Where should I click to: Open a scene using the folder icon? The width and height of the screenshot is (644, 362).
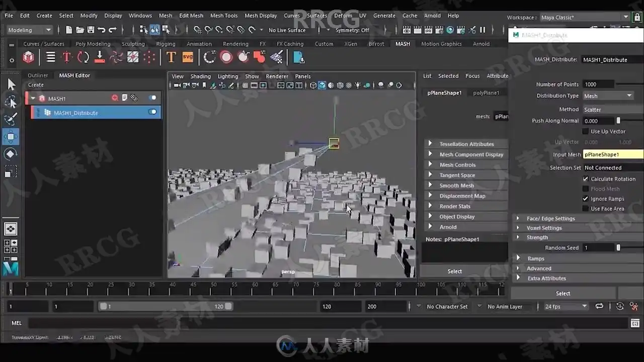point(80,30)
